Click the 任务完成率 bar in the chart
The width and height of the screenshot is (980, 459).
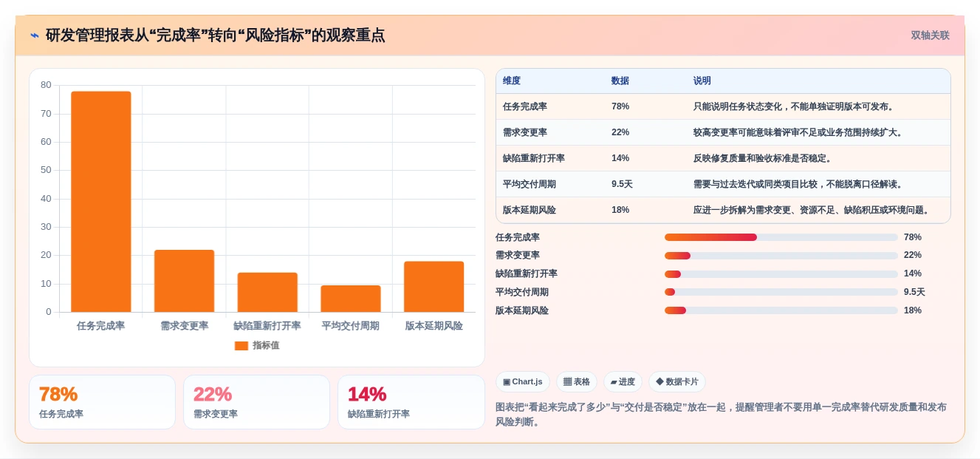(x=101, y=202)
